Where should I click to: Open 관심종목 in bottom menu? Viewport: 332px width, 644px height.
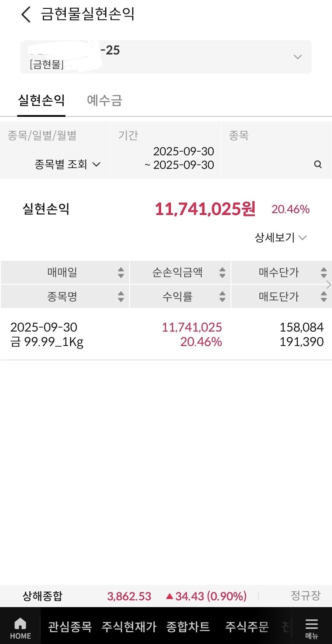pyautogui.click(x=70, y=627)
